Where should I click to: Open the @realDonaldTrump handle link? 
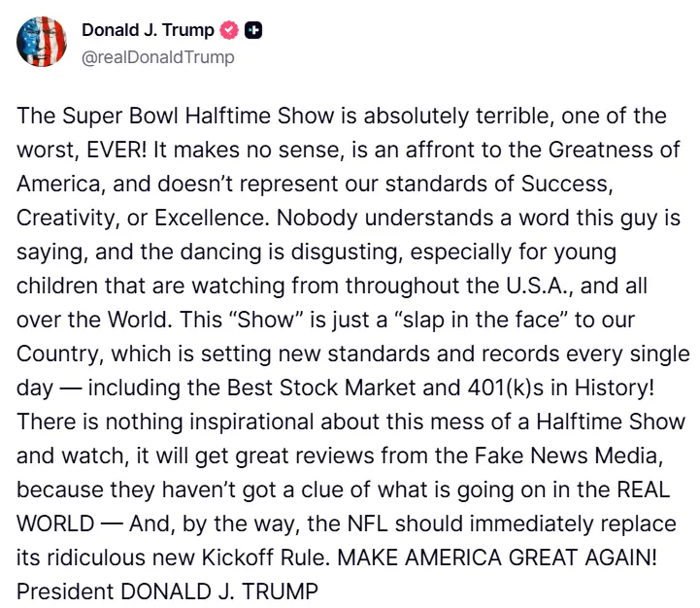click(x=157, y=57)
